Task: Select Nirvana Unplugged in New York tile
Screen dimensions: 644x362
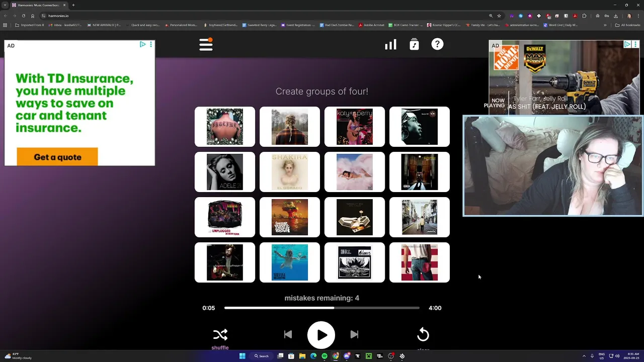Action: [x=225, y=217]
